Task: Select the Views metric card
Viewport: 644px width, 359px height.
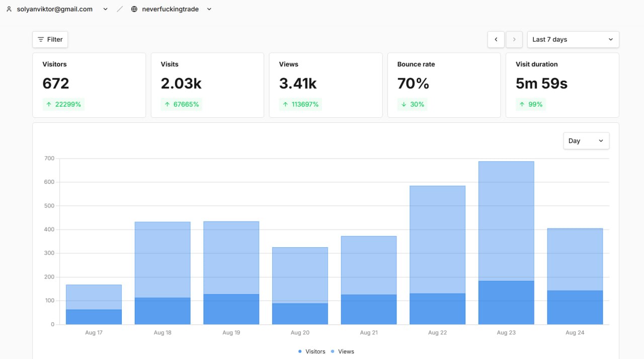Action: 326,85
